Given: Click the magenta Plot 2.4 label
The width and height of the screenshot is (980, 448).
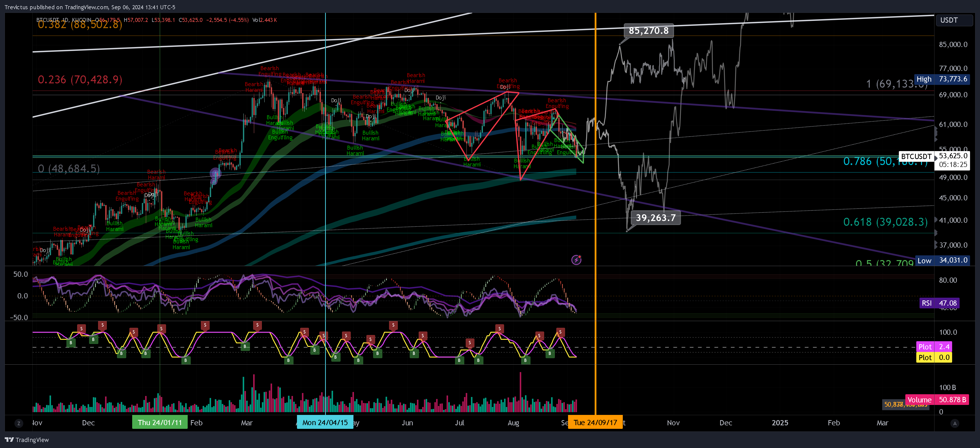Looking at the screenshot, I should (934, 346).
